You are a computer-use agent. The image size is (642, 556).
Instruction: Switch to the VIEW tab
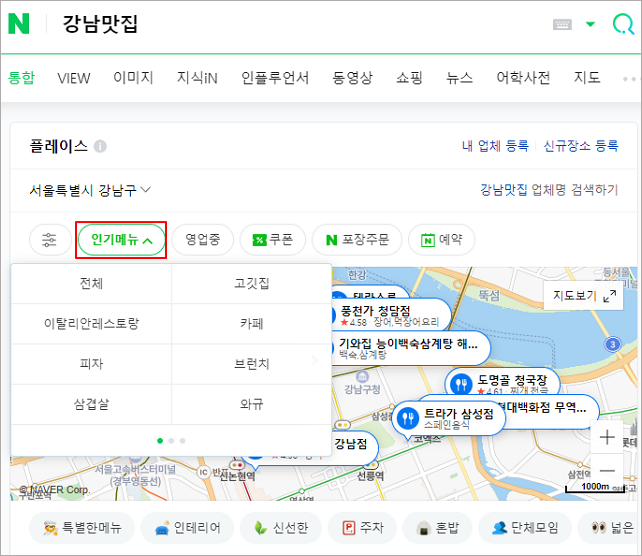point(74,78)
